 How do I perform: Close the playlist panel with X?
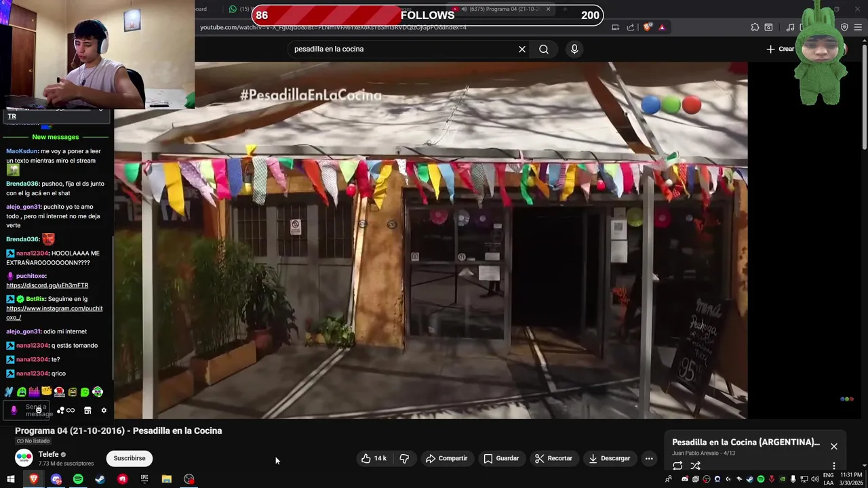[x=834, y=446]
